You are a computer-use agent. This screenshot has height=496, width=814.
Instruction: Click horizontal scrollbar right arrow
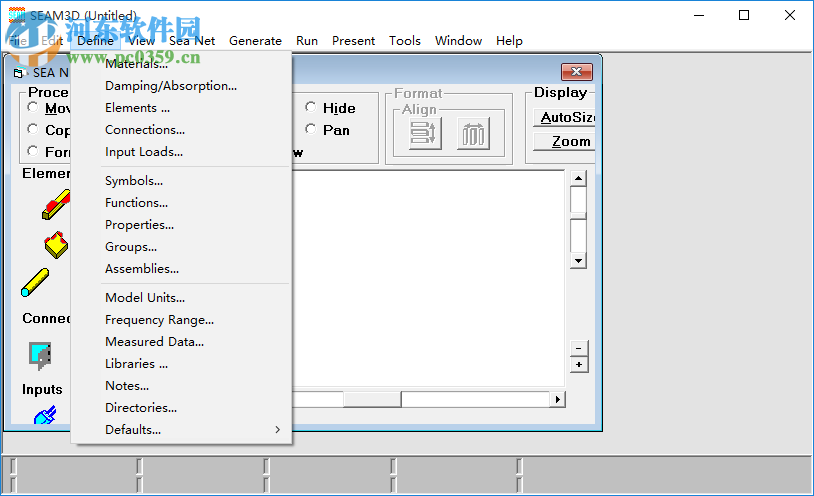pos(558,399)
